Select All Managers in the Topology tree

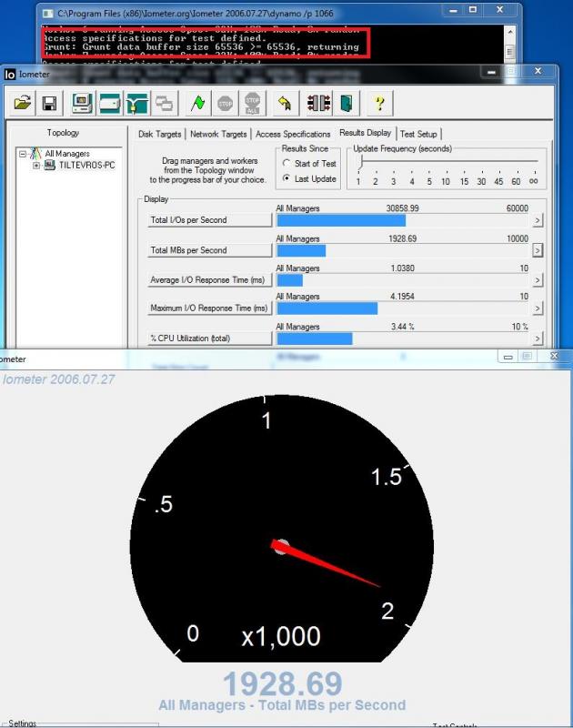coord(67,153)
